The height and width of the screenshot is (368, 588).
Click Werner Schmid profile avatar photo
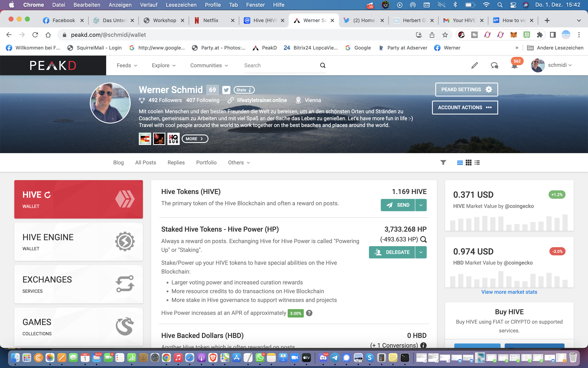(x=110, y=103)
